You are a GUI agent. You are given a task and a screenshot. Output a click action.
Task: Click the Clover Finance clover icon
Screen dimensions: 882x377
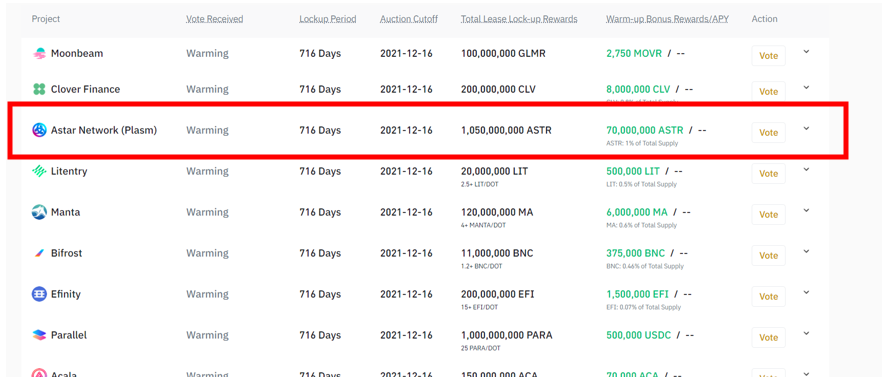pos(39,89)
